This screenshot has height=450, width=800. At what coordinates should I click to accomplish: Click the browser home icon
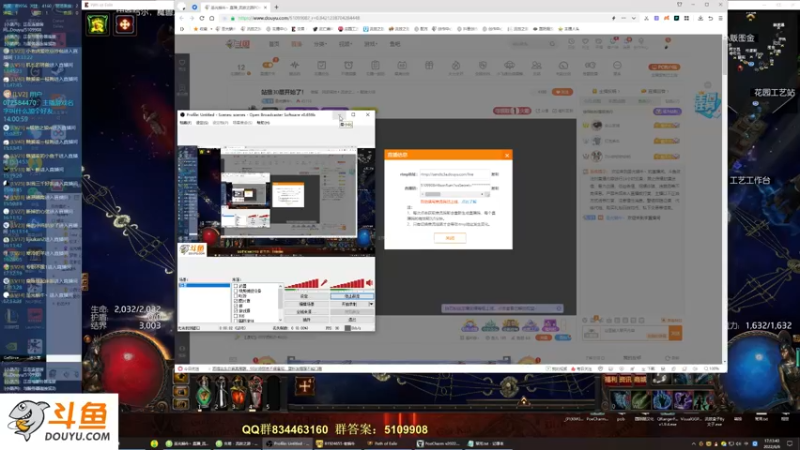coord(212,18)
